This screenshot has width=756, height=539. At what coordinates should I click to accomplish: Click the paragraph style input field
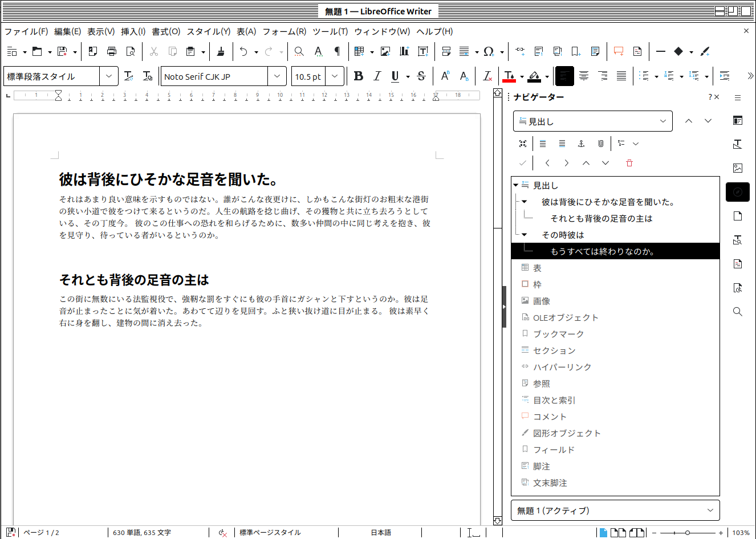52,76
